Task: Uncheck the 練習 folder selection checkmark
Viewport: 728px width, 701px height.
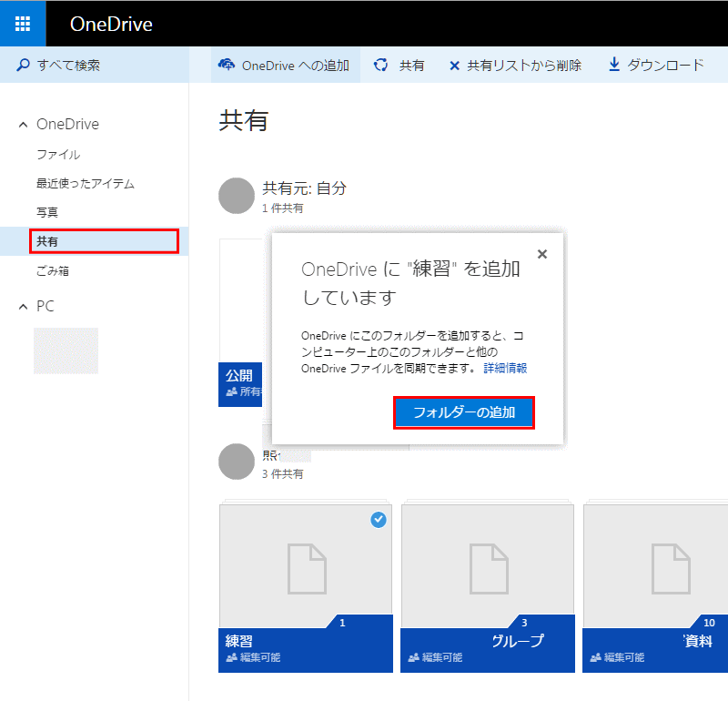Action: [x=379, y=519]
